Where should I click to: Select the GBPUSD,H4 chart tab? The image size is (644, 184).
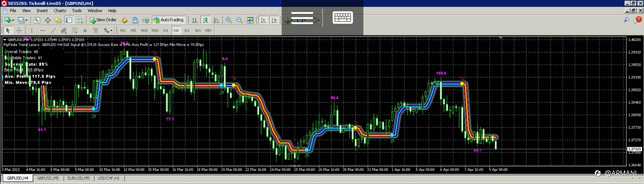click(x=18, y=178)
